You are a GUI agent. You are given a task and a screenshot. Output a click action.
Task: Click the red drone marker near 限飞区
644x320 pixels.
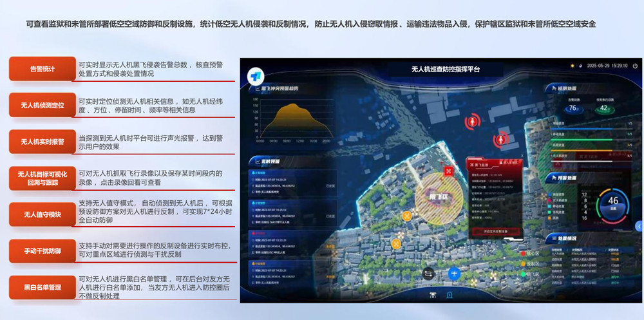click(x=448, y=171)
